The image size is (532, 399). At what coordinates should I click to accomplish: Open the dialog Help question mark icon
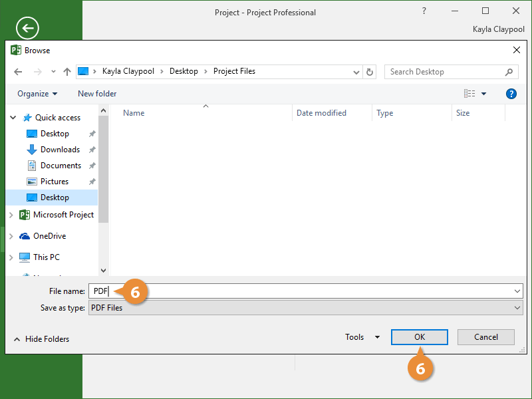pos(511,94)
